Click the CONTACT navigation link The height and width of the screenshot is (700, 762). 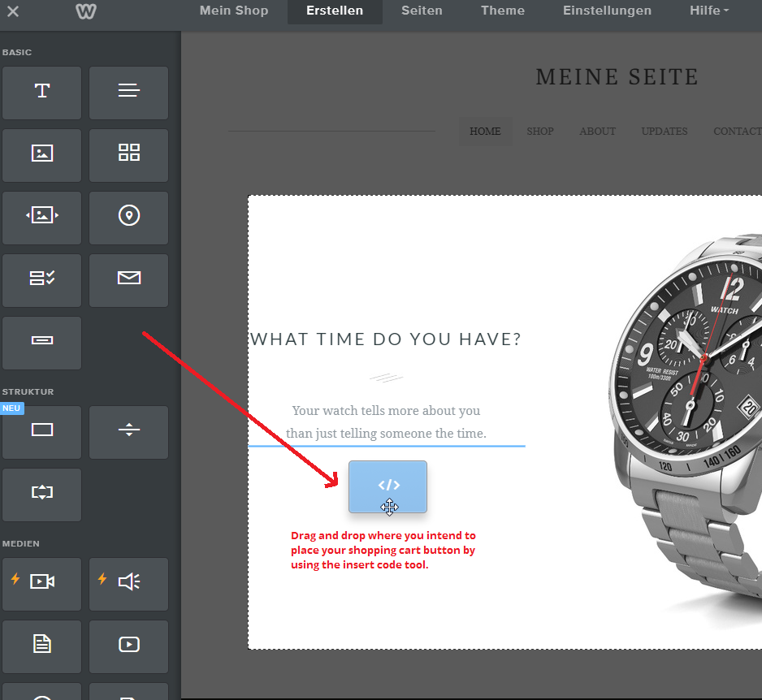[737, 132]
